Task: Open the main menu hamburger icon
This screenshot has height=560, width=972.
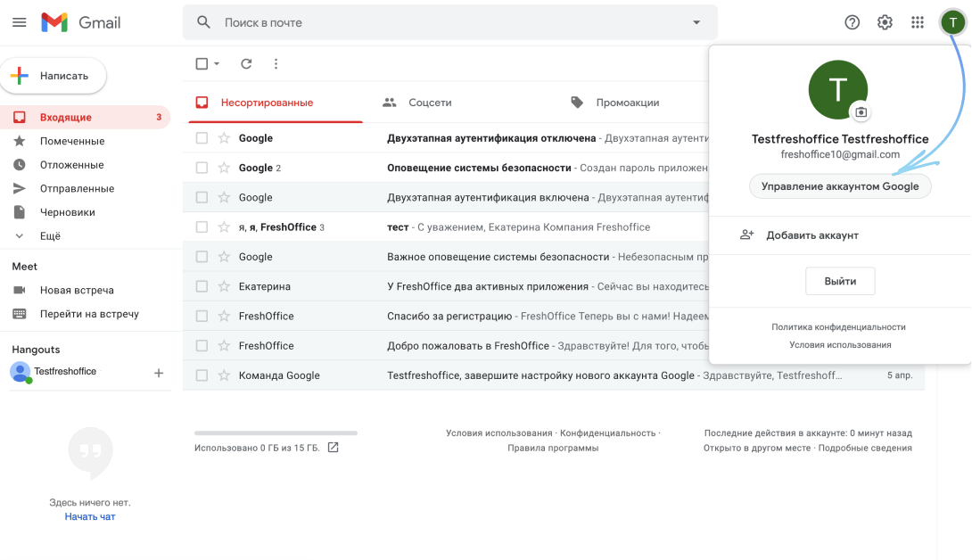Action: coord(20,22)
